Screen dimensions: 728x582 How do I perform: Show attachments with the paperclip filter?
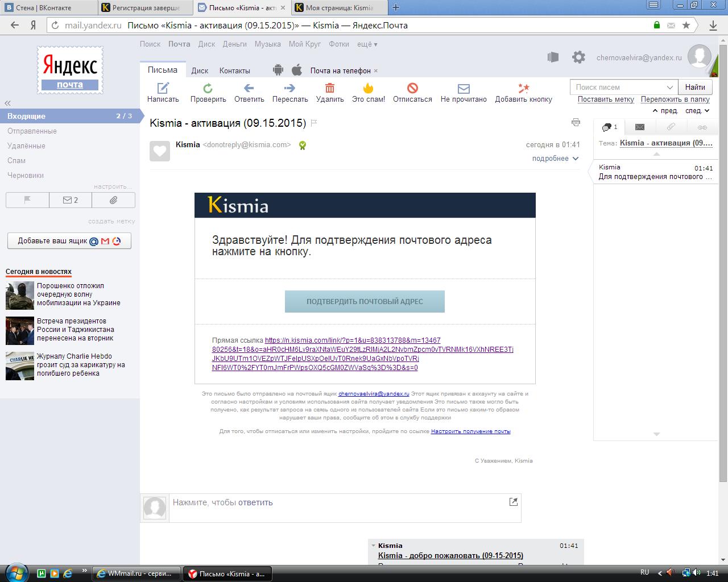point(113,200)
